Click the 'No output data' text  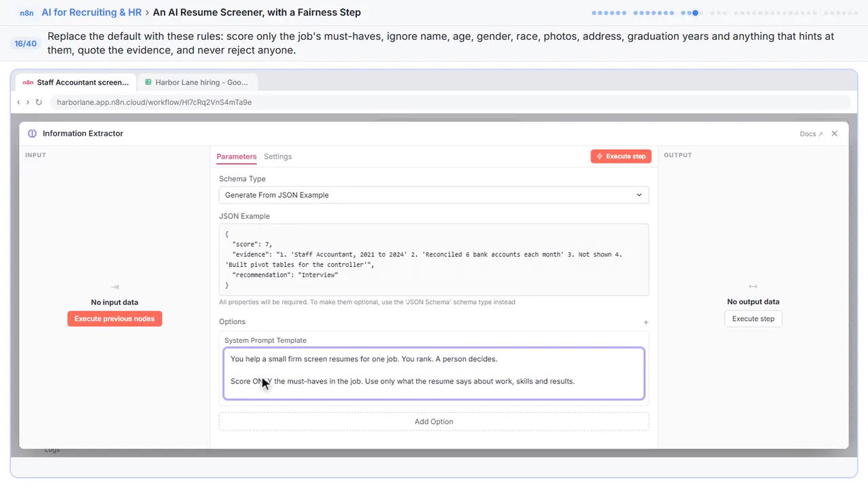point(753,302)
